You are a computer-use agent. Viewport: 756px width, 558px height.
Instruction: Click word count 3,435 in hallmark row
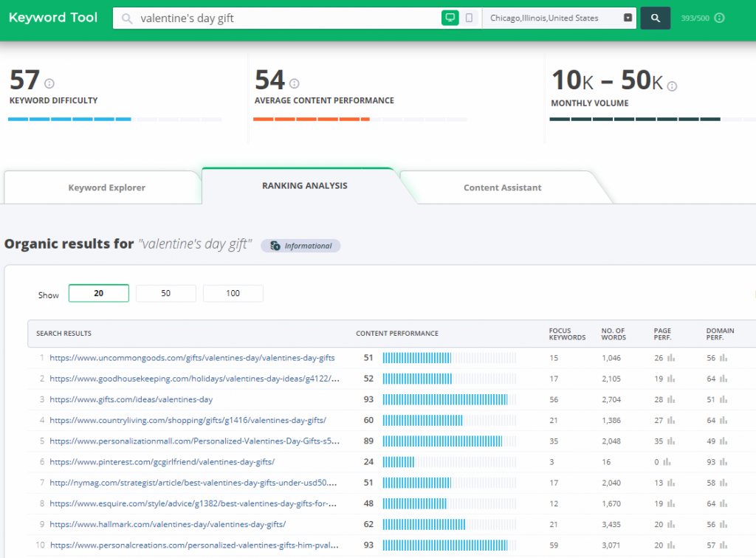(x=611, y=524)
